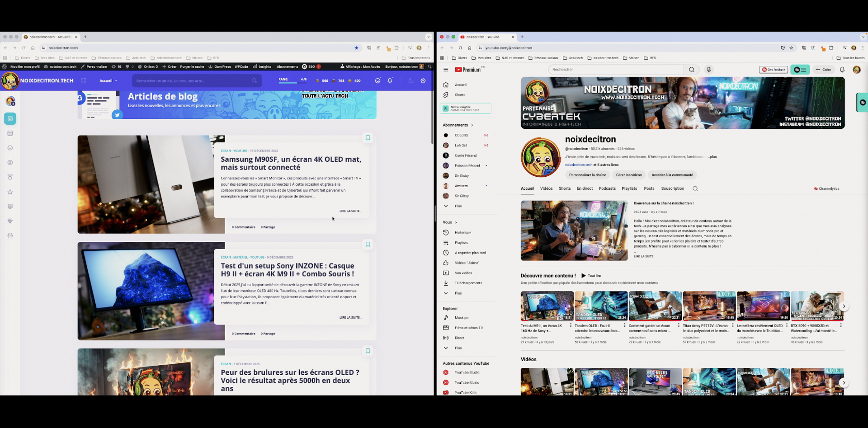Open the YouTube hamburger guide menu
The width and height of the screenshot is (868, 428).
446,70
